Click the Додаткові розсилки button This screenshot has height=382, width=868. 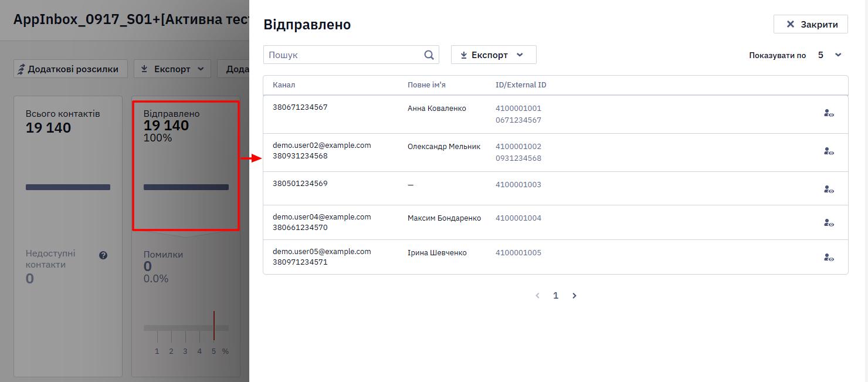tap(70, 69)
